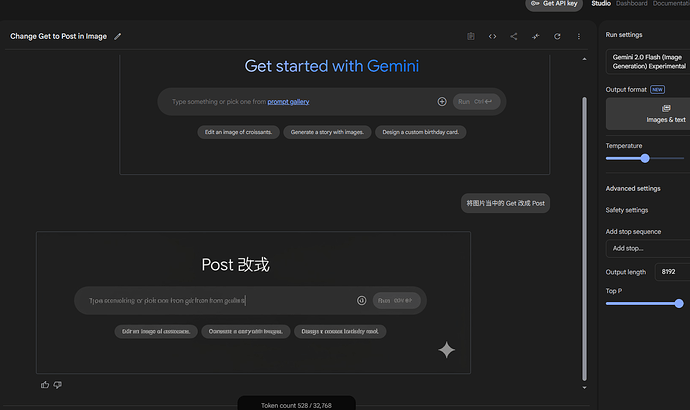The height and width of the screenshot is (410, 690).
Task: Click 'Design a custom birthday card.' chip
Action: [x=420, y=132]
